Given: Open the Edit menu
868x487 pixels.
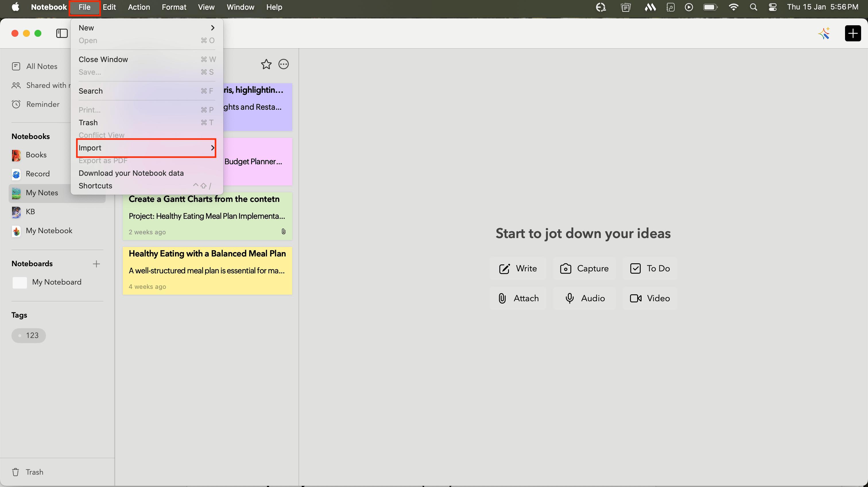Looking at the screenshot, I should pos(109,7).
